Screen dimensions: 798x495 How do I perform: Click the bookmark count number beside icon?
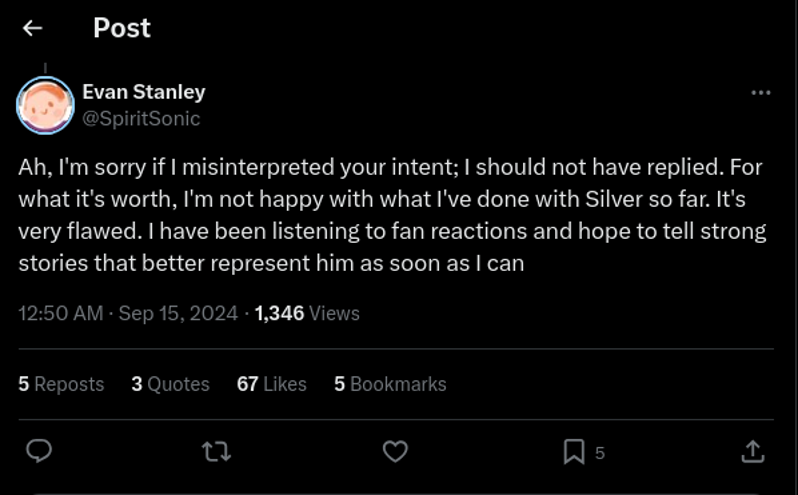(600, 453)
